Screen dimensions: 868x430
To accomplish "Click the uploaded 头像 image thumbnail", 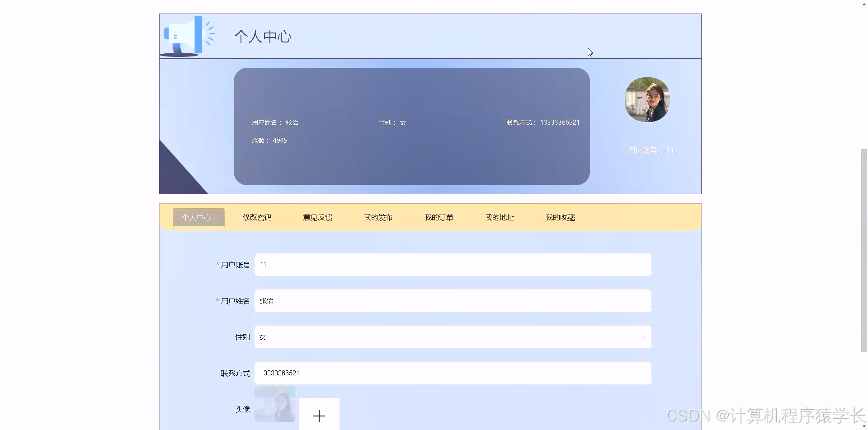I will click(275, 404).
